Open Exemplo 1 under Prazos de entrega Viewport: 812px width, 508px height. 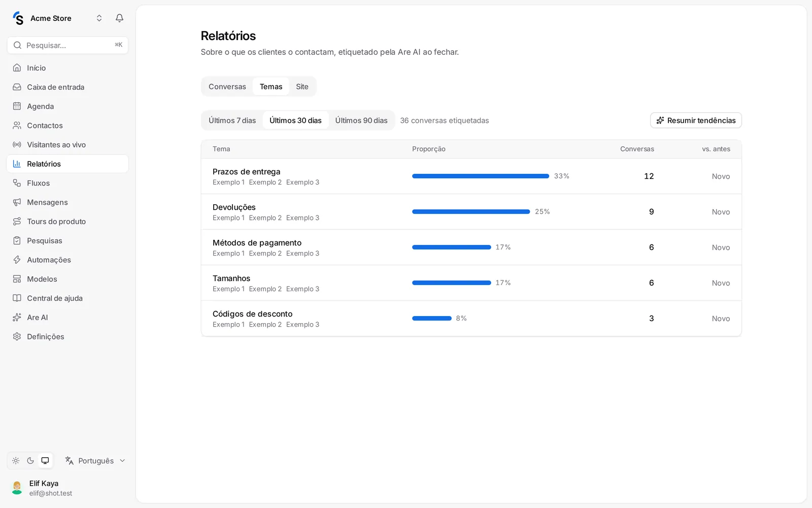tap(228, 182)
